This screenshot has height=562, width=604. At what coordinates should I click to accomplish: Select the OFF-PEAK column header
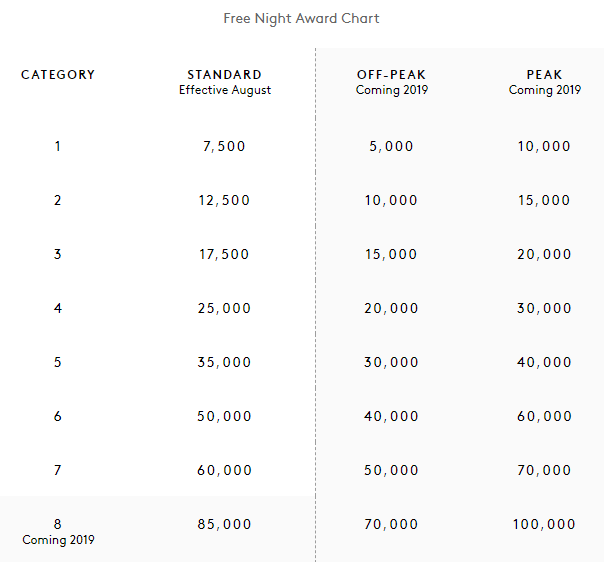[x=391, y=75]
